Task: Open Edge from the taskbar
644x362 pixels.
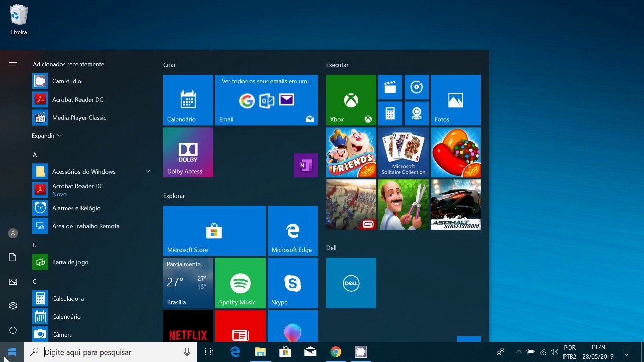Action: (x=235, y=352)
